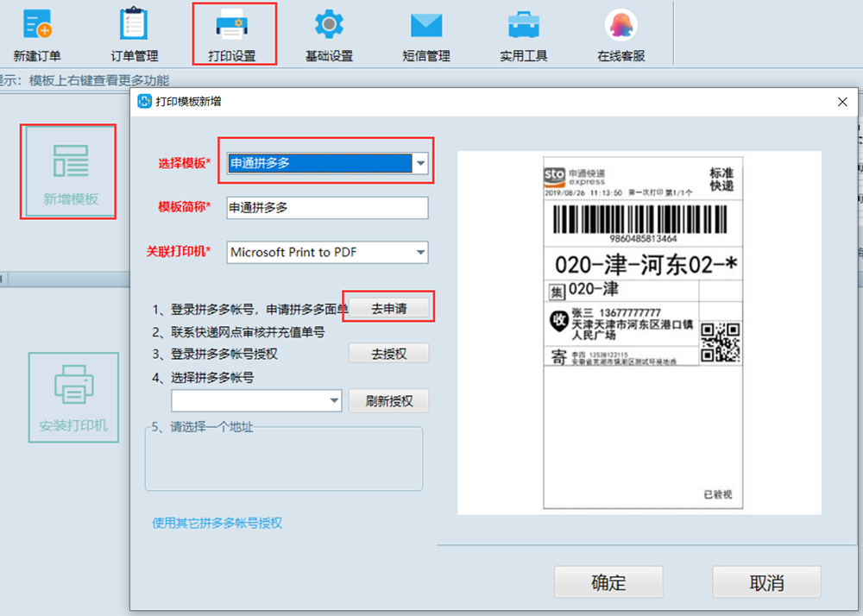Click the 020-津-河东02-* routing text
Viewport: 863px width, 616px height.
coord(646,265)
